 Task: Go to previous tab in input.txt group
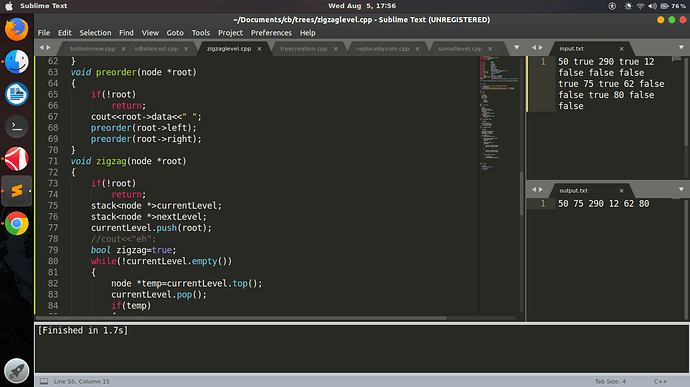(x=534, y=48)
